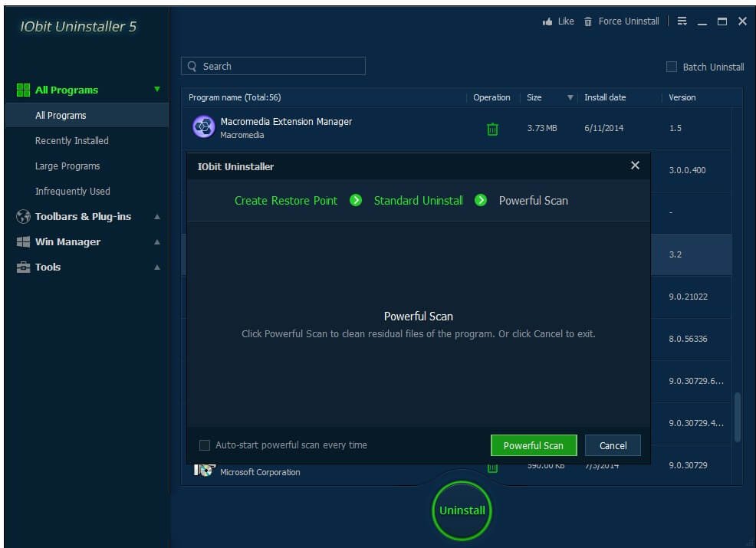The image size is (756, 548).
Task: Click the All Programs green grid icon
Action: coord(23,90)
